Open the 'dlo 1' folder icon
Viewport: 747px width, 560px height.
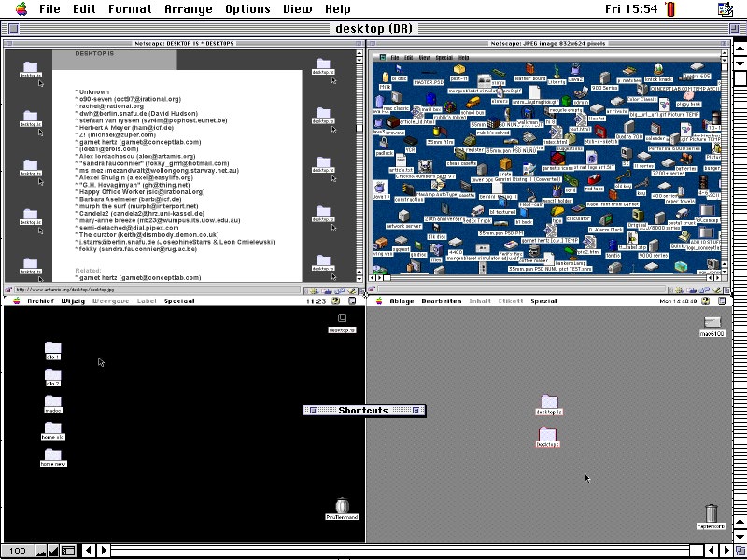tap(52, 350)
